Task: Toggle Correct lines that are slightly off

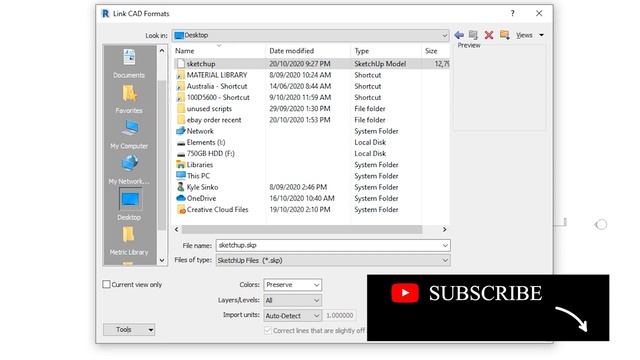Action: 268,331
